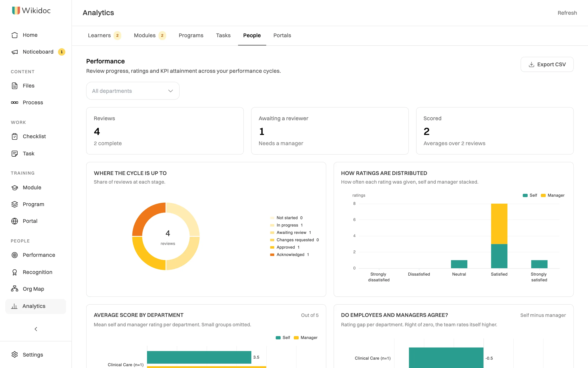Open Recognition via the award ribbon icon
Screen dimensions: 588x368
(x=14, y=272)
